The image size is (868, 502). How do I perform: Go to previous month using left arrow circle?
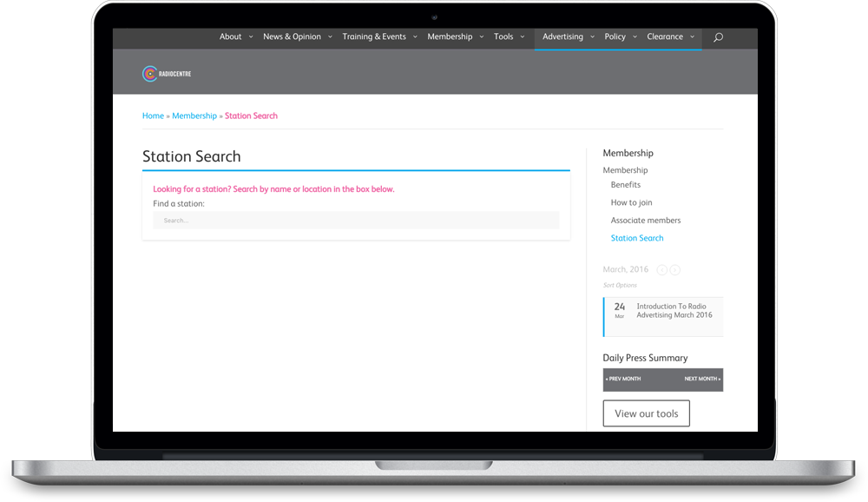click(662, 270)
